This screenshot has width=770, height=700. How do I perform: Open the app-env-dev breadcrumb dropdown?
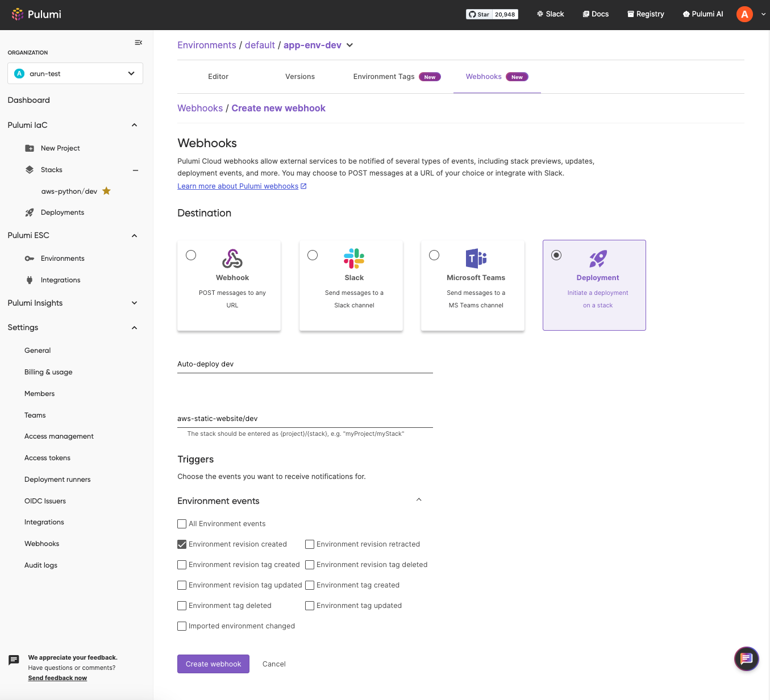pyautogui.click(x=349, y=45)
